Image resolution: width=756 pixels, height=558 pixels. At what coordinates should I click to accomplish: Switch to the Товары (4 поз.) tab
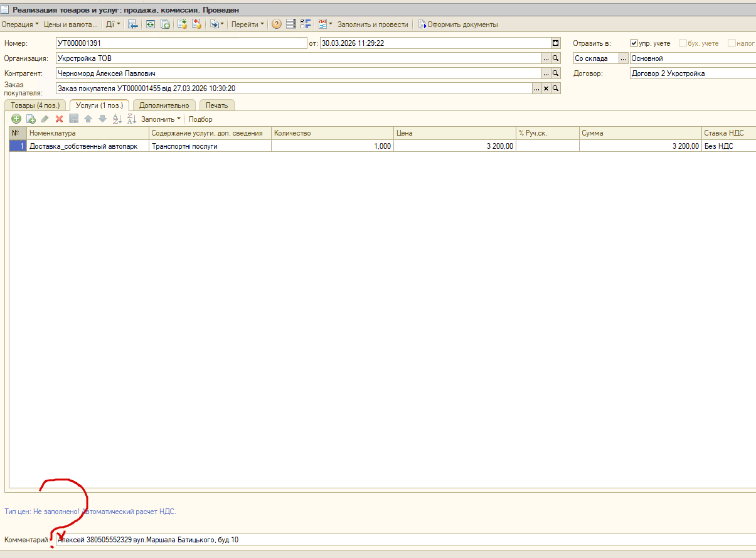coord(35,105)
